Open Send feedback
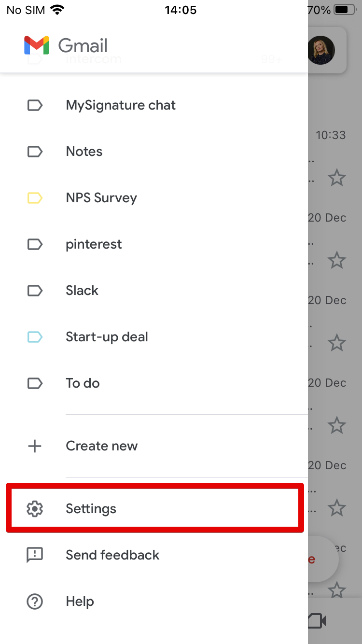362x644 pixels. (x=154, y=555)
